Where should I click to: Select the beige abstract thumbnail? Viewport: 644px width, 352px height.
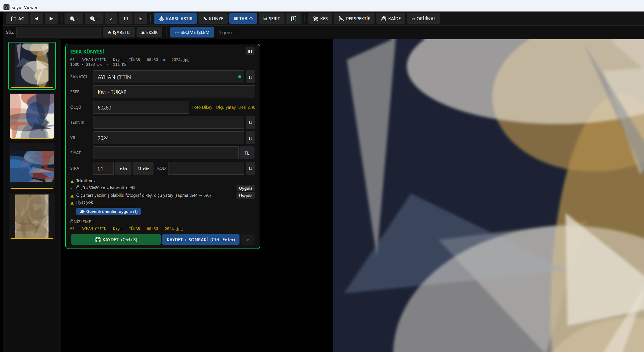click(x=32, y=216)
